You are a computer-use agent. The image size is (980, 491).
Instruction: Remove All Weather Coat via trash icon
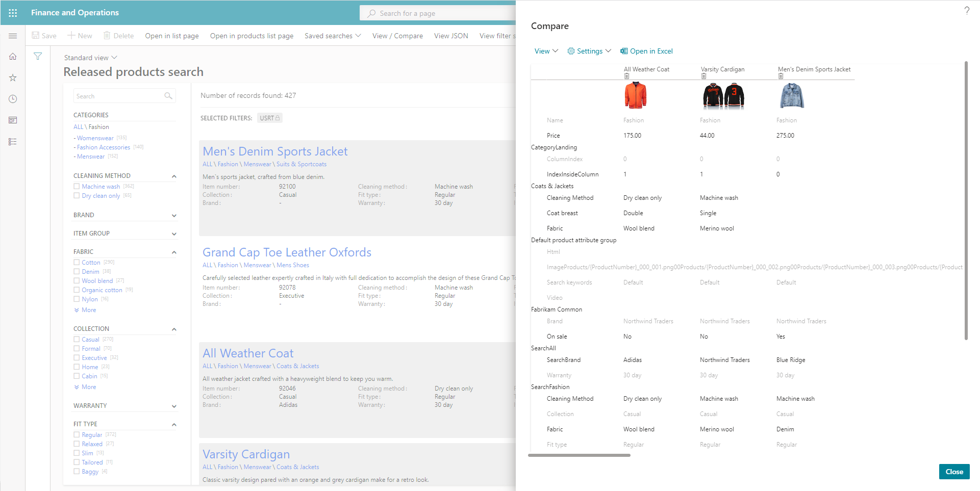[626, 76]
